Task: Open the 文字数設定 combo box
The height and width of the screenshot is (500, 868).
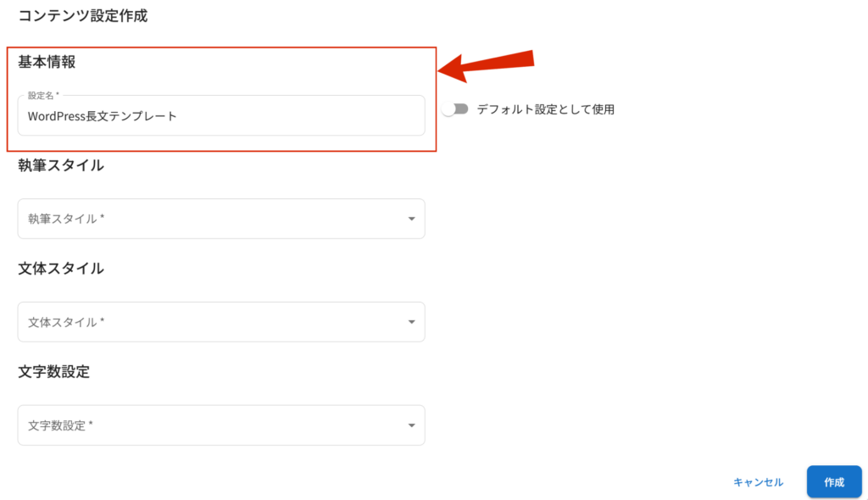Action: [x=221, y=425]
